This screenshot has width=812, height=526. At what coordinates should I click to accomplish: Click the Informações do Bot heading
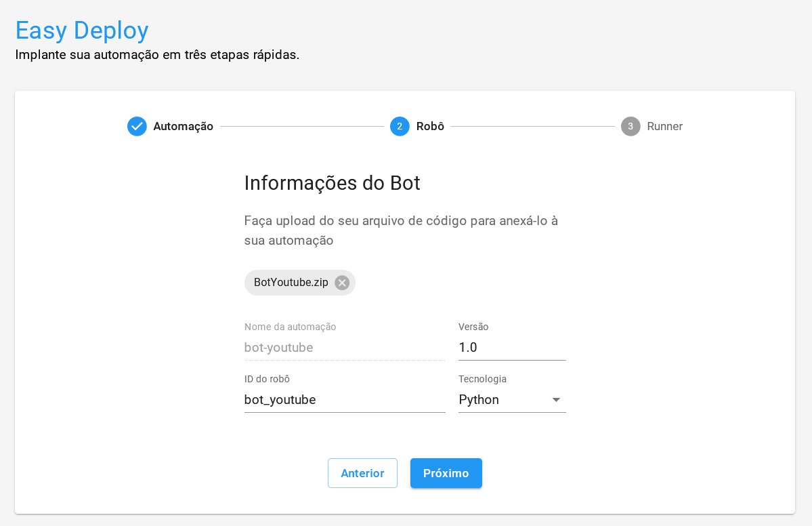click(332, 183)
